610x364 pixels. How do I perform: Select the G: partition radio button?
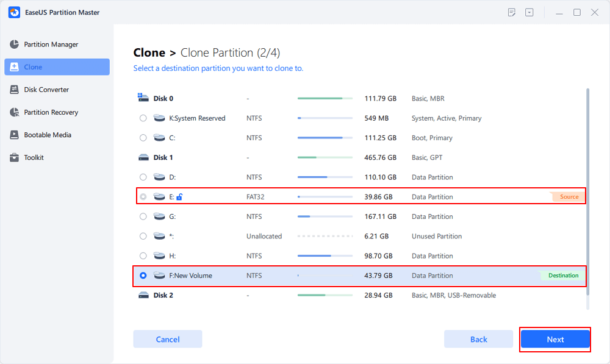pyautogui.click(x=143, y=216)
